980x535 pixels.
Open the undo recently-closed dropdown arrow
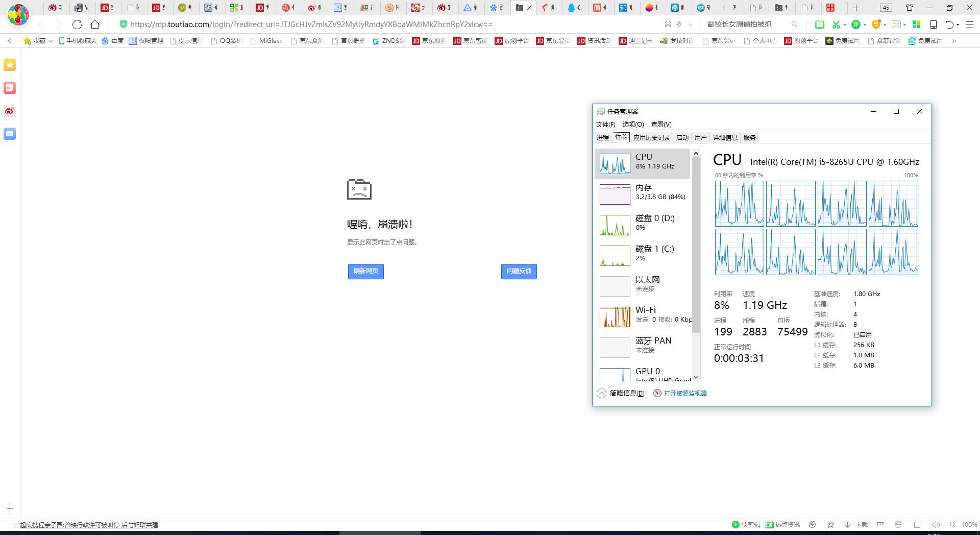[958, 24]
